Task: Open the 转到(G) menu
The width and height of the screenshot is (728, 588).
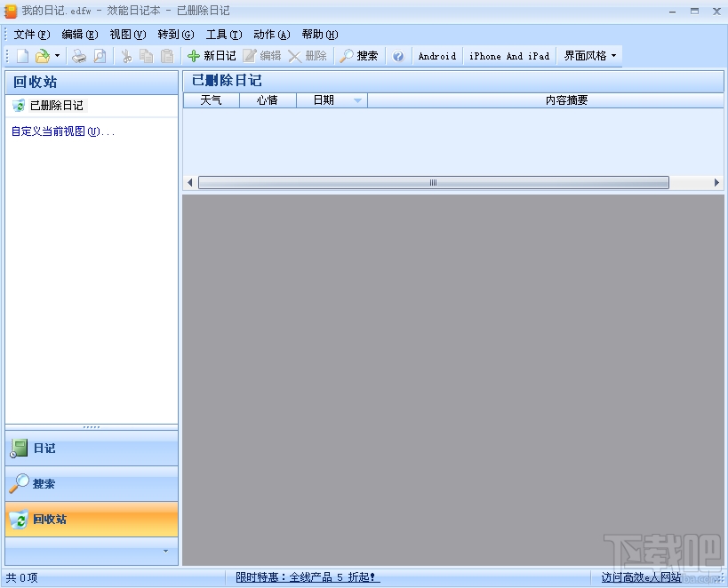Action: [x=175, y=35]
